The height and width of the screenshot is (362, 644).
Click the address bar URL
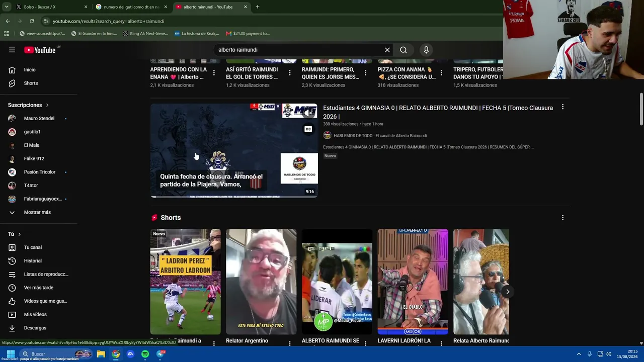[x=109, y=21]
